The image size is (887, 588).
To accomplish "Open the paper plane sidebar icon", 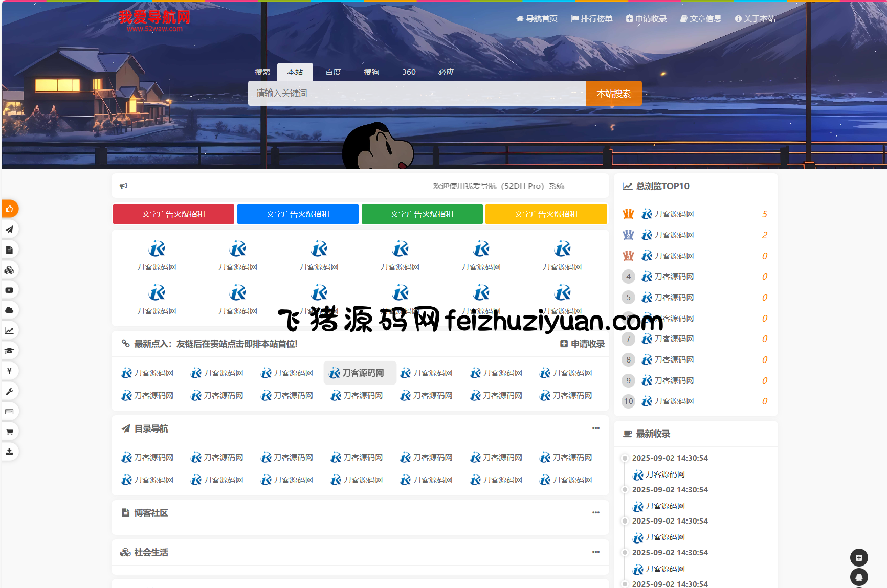I will (x=9, y=229).
